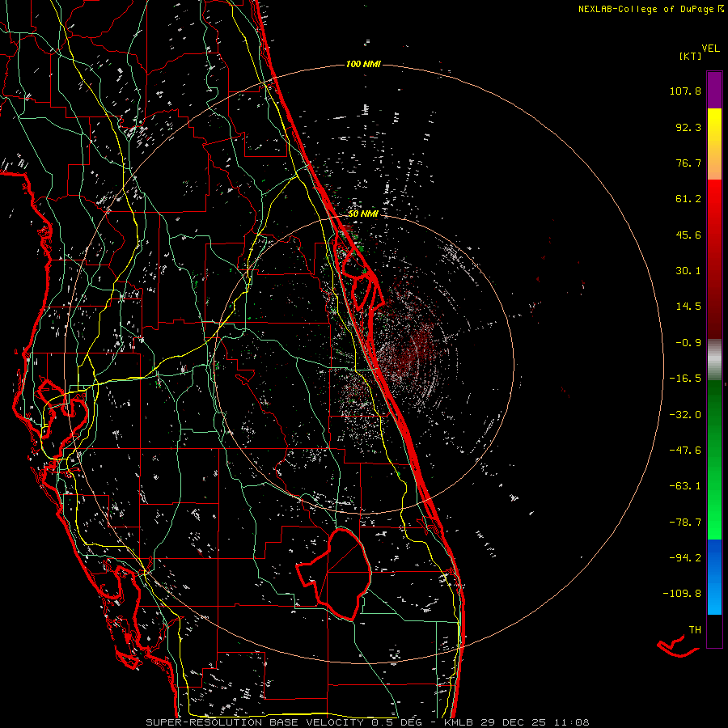Click the -78.7 legend value
The width and height of the screenshot is (728, 728).
pyautogui.click(x=685, y=523)
